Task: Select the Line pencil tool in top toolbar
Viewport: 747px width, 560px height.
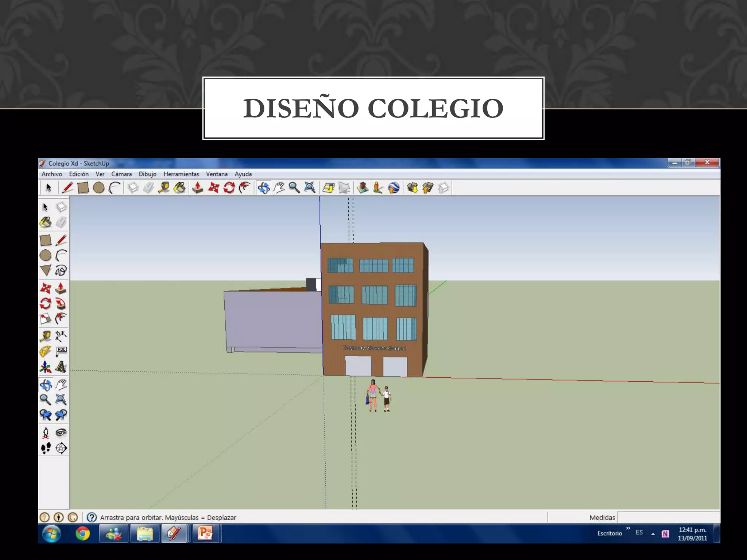Action: coord(67,188)
